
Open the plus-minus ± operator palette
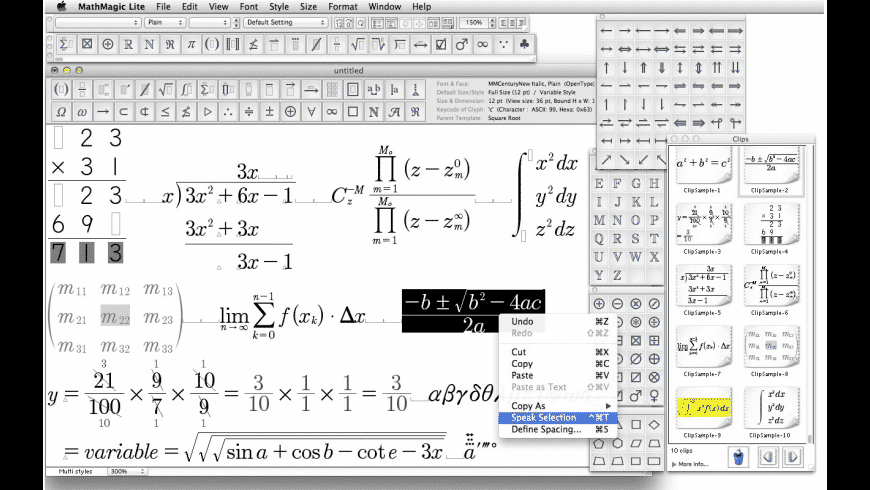pos(269,112)
